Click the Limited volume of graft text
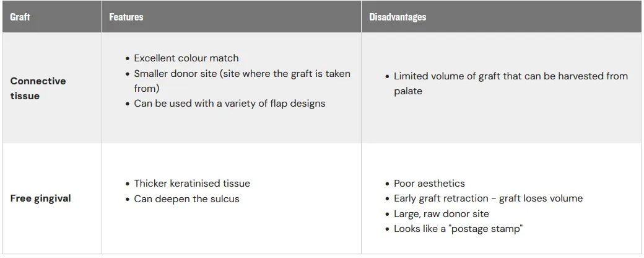Image resolution: width=644 pixels, height=258 pixels. 511,84
